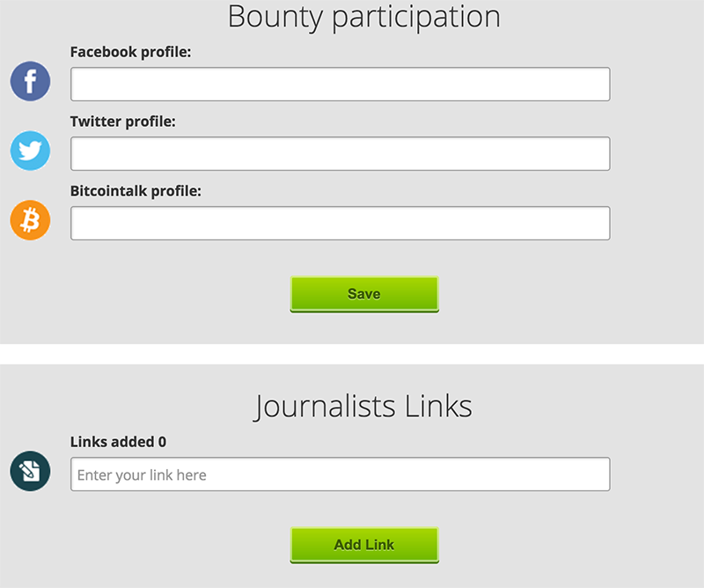704x588 pixels.
Task: Click the Bounty participation heading
Action: tap(364, 17)
